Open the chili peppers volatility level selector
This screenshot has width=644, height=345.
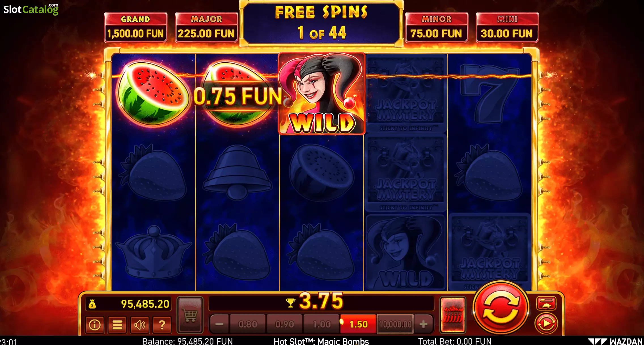point(453,315)
